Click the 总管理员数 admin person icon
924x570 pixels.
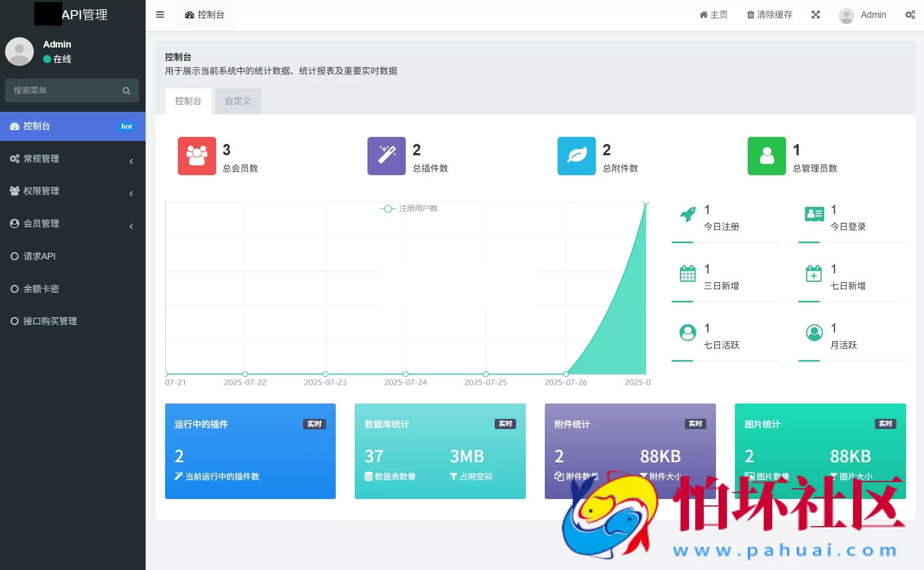766,156
